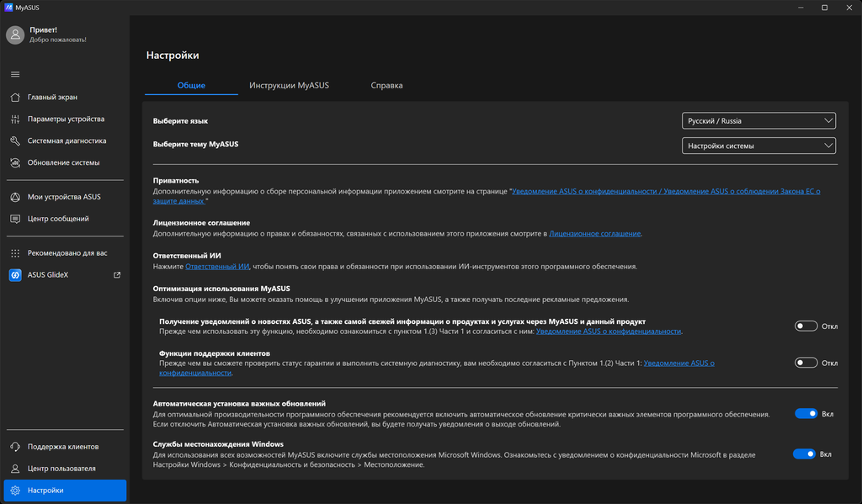Click the external link icon beside GlideX
862x504 pixels.
point(117,275)
